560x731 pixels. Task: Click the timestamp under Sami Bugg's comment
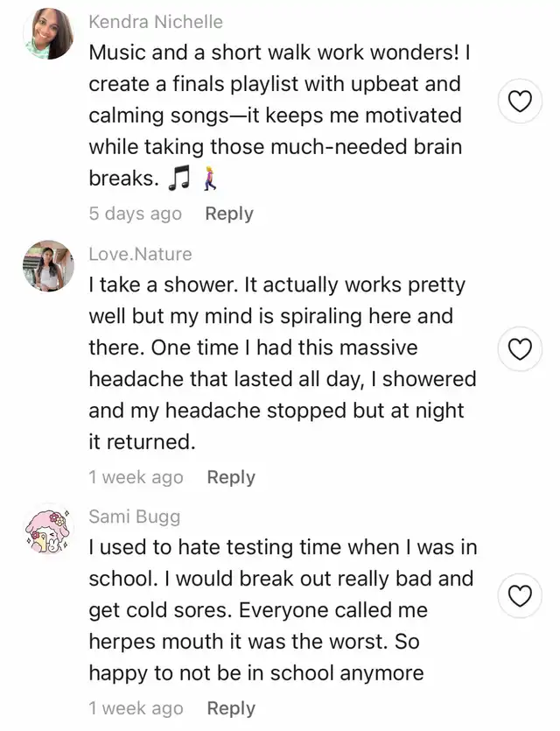136,708
